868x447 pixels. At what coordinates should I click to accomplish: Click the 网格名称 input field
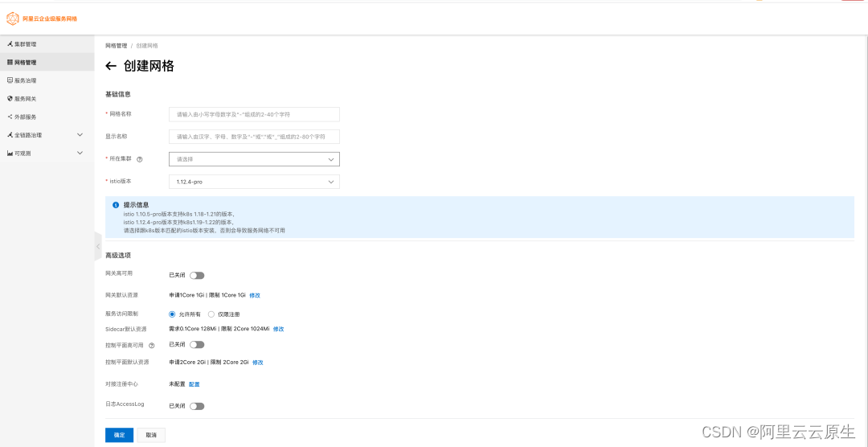(254, 114)
